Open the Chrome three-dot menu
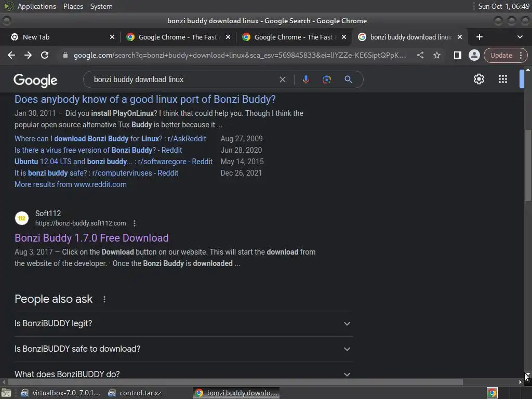This screenshot has width=532, height=399. point(521,55)
